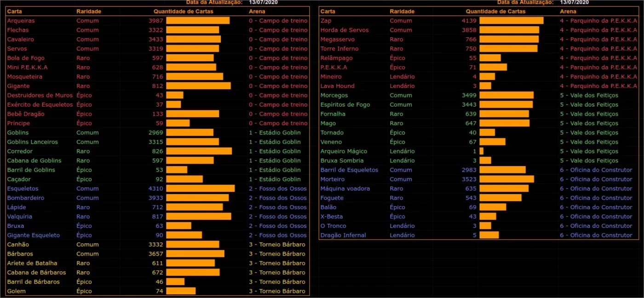Select the Mini P.E.K.K.A cell
Viewport: 644px width, 298px height.
(27, 67)
